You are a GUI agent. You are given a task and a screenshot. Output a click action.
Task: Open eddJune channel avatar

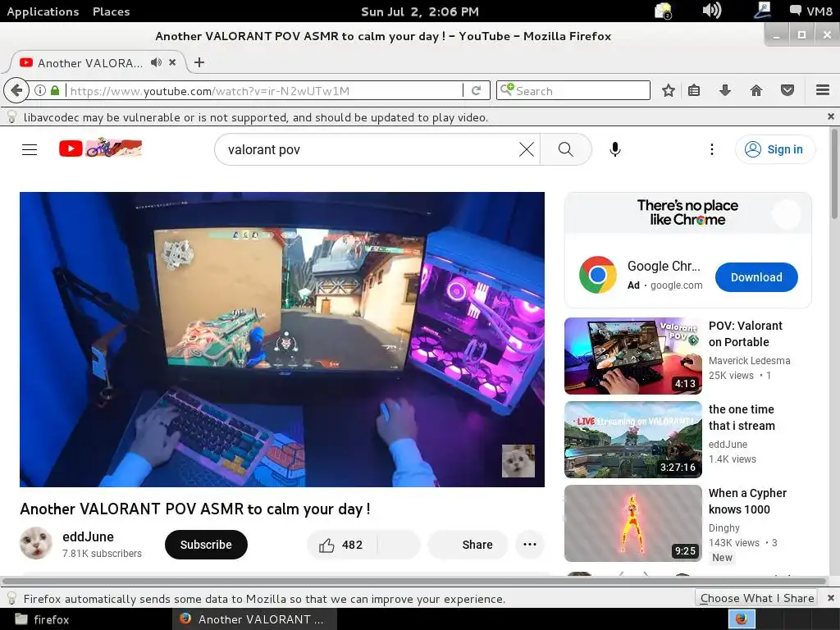point(36,543)
